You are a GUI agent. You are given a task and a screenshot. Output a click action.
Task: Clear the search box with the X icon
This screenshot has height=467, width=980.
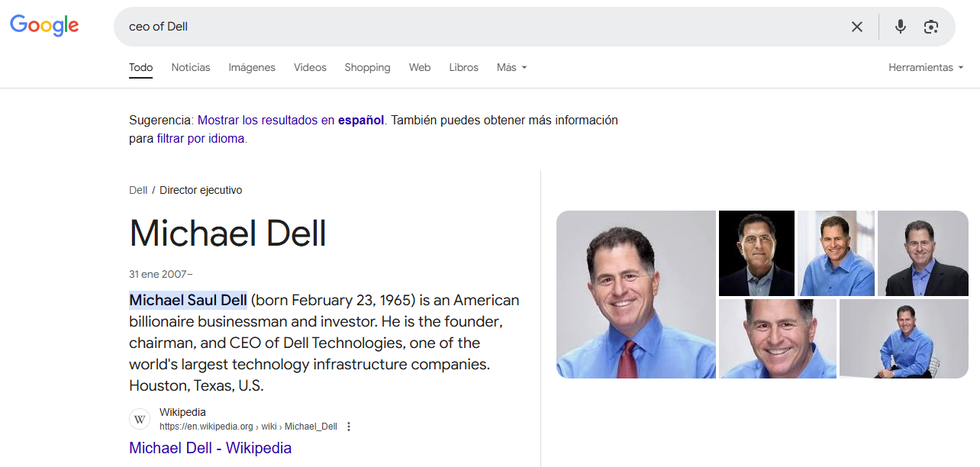point(857,27)
